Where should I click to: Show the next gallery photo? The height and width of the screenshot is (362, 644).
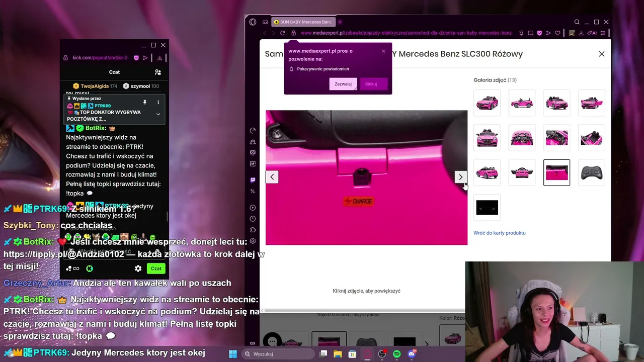460,177
